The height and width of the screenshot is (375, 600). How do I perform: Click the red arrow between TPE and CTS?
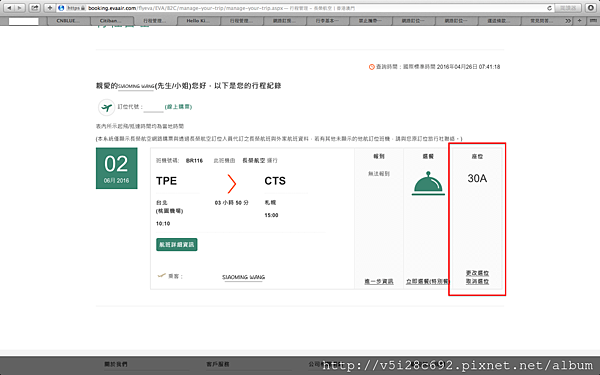pyautogui.click(x=232, y=184)
